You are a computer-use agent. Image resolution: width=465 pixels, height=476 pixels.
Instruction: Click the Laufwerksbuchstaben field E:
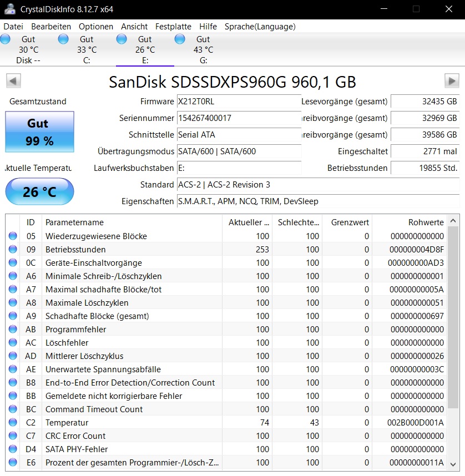pos(239,168)
